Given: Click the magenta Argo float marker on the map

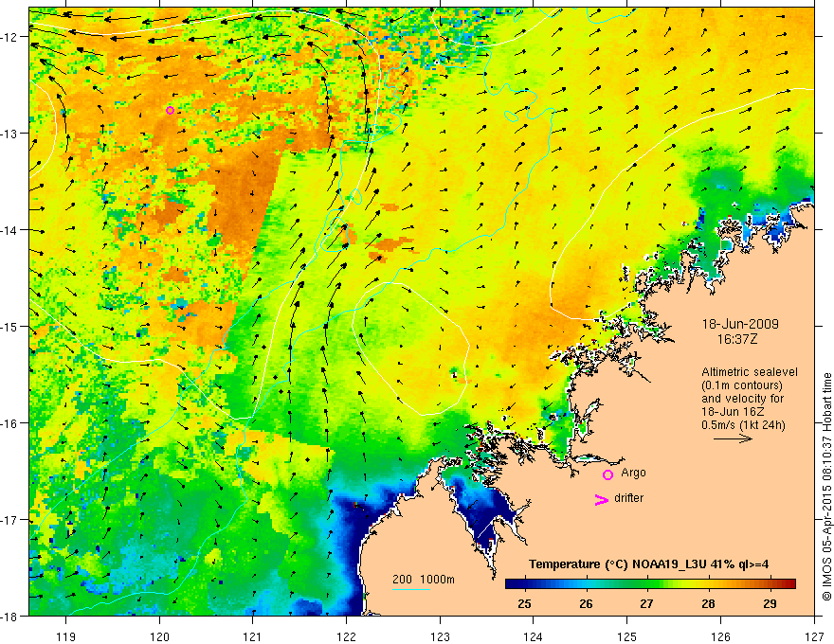Looking at the screenshot, I should click(x=170, y=111).
